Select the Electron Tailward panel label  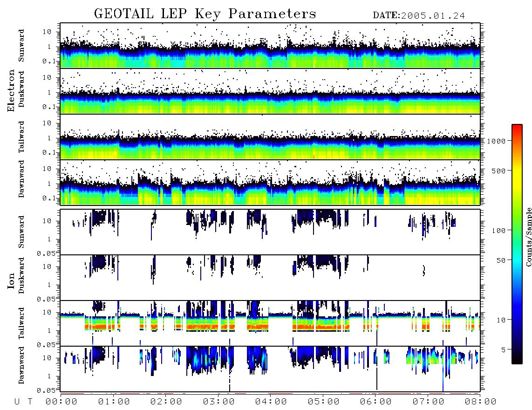tap(21, 137)
